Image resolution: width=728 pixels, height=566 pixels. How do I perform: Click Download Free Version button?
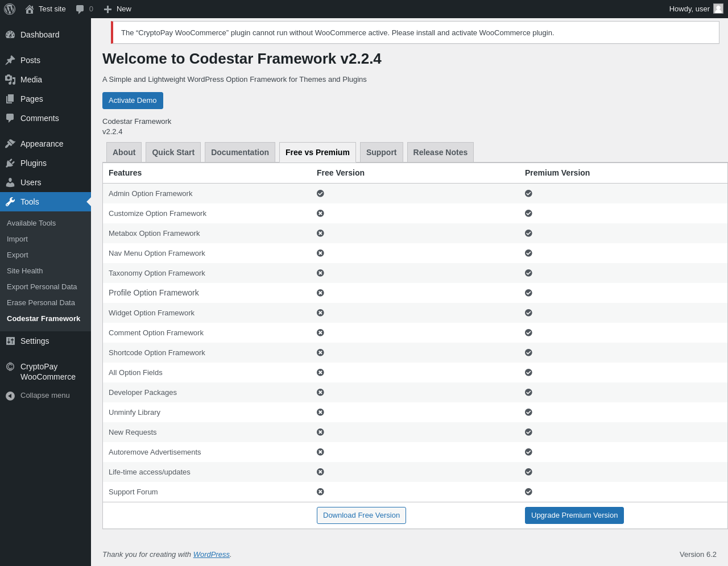361,515
